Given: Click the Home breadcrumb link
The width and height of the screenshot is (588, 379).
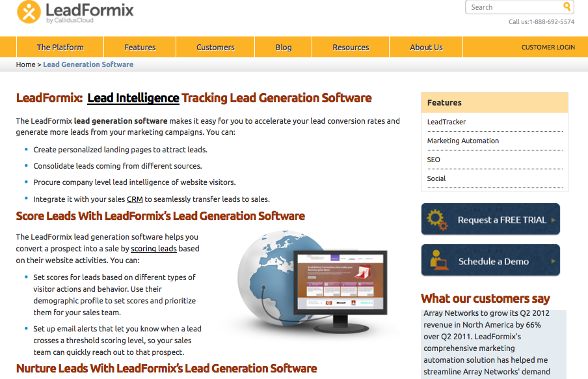Looking at the screenshot, I should click(x=25, y=64).
